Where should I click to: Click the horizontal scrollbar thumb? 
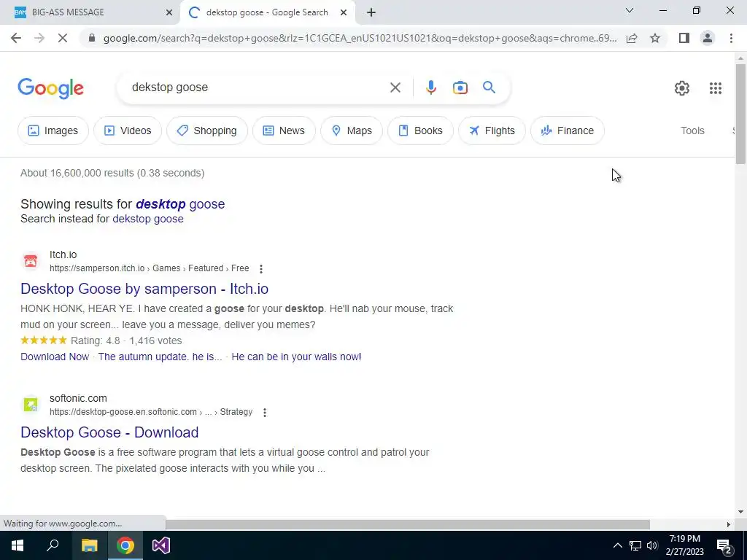[407, 524]
